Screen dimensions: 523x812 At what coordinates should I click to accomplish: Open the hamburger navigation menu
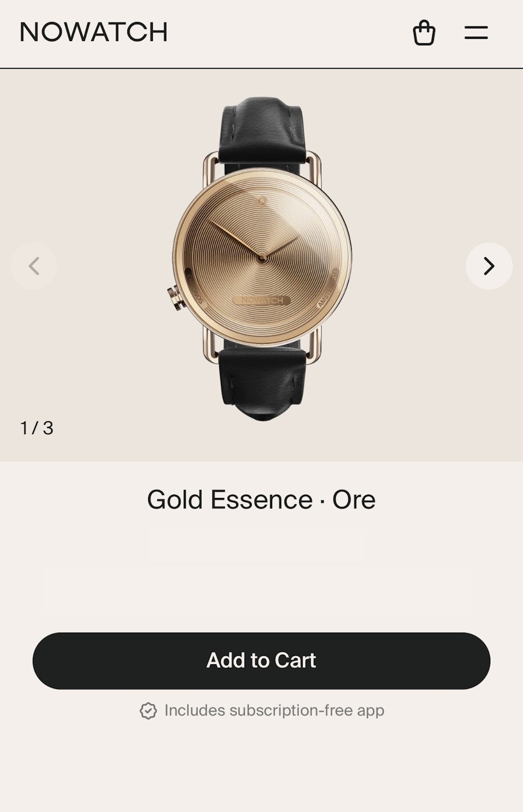(476, 33)
